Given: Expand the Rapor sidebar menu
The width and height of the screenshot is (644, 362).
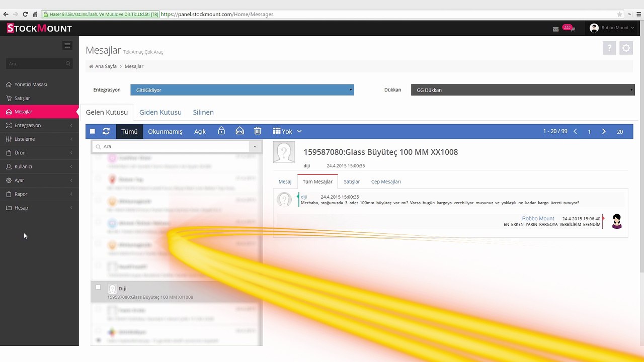Looking at the screenshot, I should (39, 194).
